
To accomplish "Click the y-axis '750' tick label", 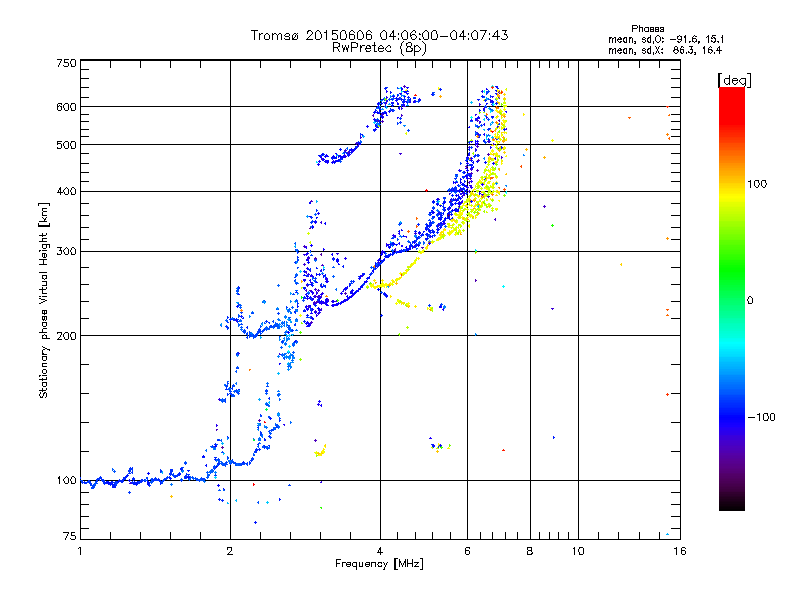I will tap(66, 63).
